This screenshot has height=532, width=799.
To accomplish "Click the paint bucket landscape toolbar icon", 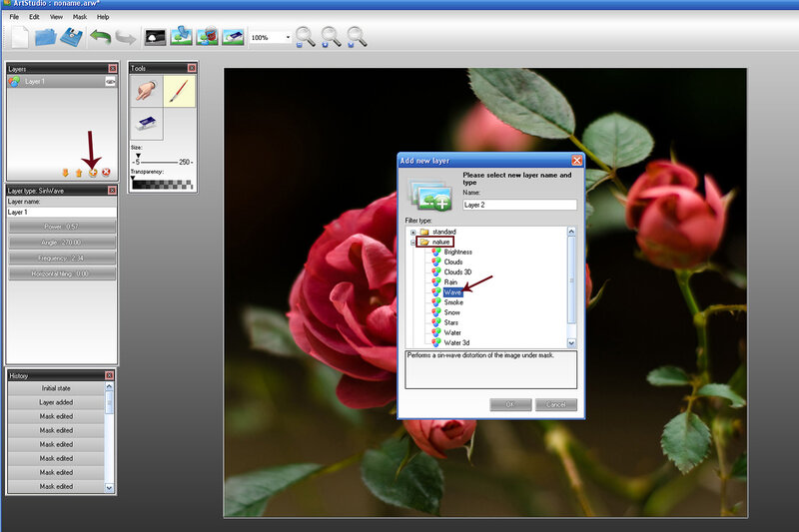I will click(207, 36).
